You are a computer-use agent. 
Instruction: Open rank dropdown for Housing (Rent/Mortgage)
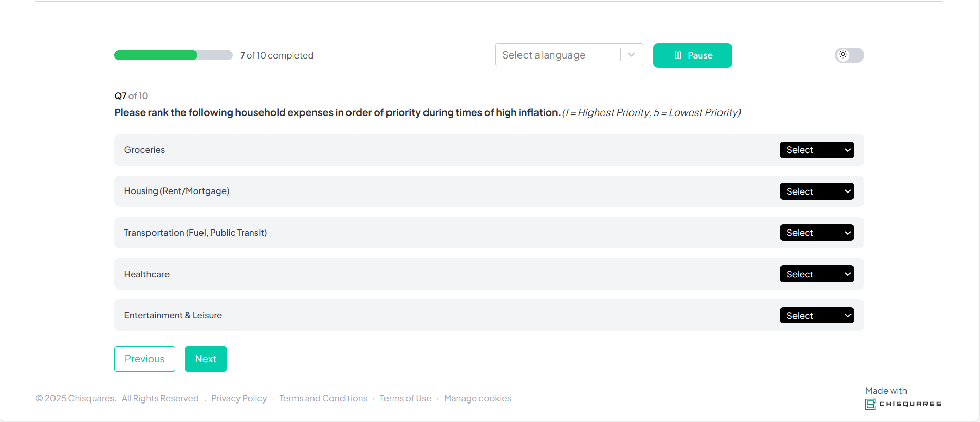pos(816,191)
